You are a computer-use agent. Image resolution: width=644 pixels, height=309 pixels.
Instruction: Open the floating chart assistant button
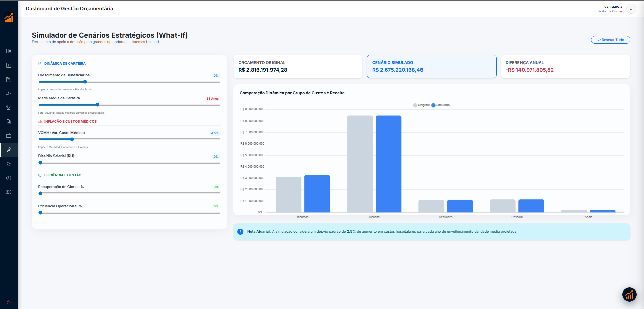pyautogui.click(x=629, y=295)
